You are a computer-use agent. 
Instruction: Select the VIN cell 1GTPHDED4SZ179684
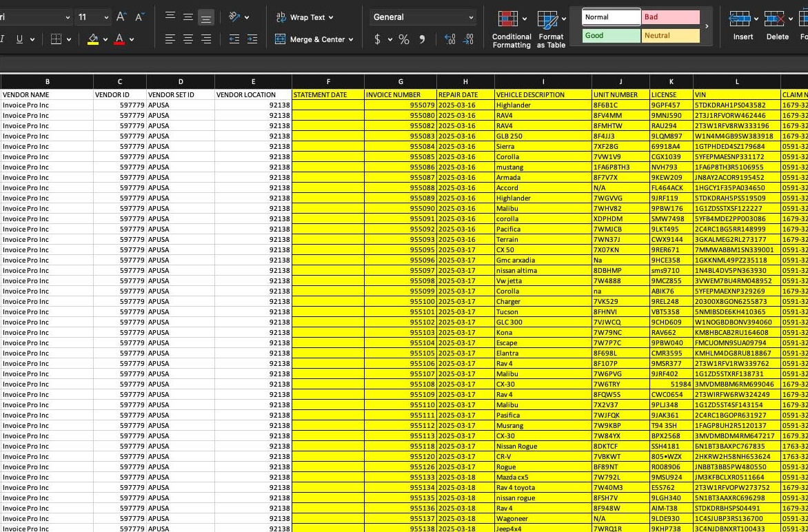(737, 146)
